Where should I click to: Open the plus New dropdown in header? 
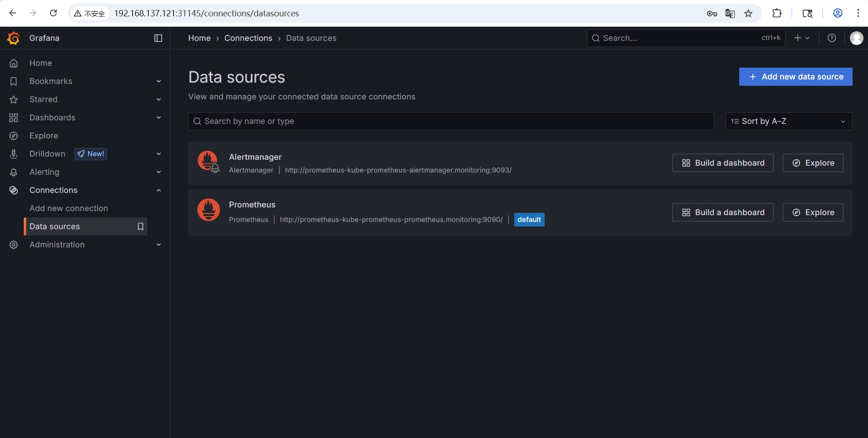pyautogui.click(x=802, y=38)
